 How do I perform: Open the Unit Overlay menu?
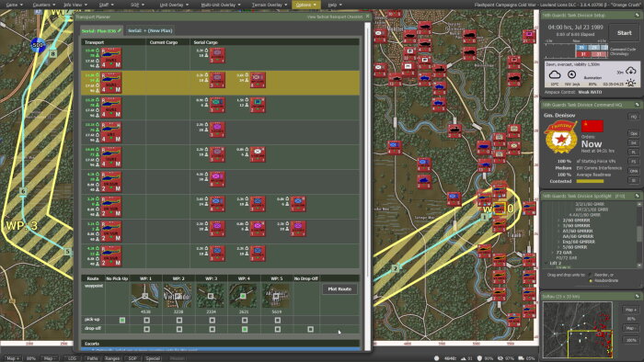[174, 5]
